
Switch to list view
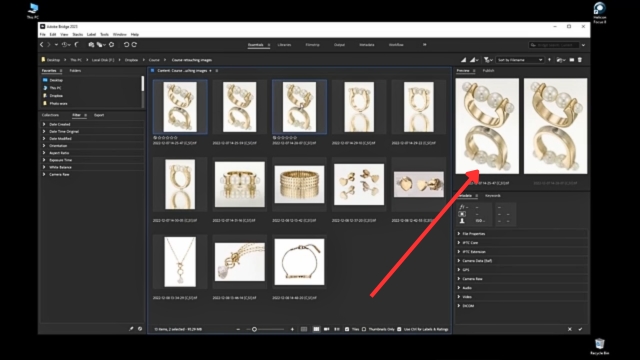[x=337, y=329]
